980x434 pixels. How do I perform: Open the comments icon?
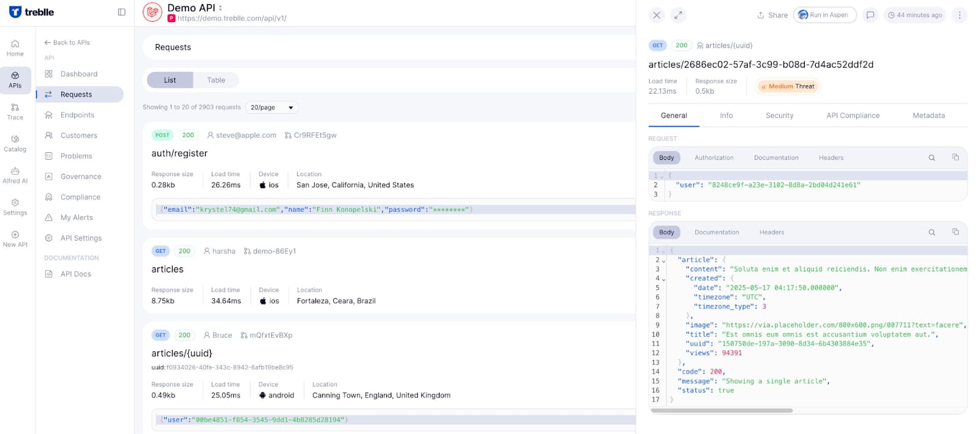click(870, 15)
